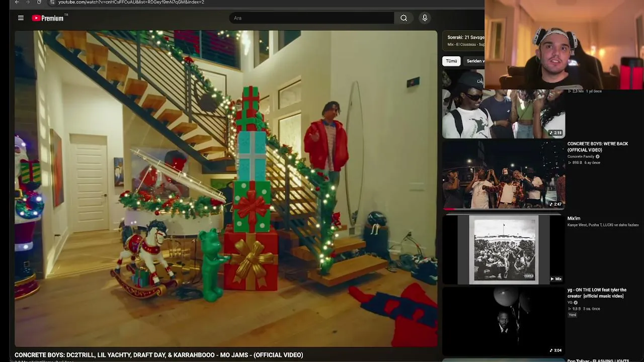Pause the MO JAMS video player

pyautogui.click(x=226, y=189)
